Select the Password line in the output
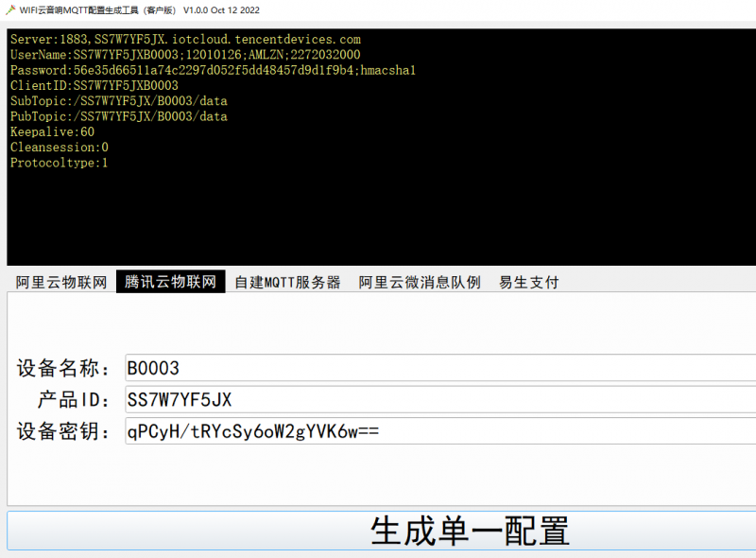 tap(213, 70)
